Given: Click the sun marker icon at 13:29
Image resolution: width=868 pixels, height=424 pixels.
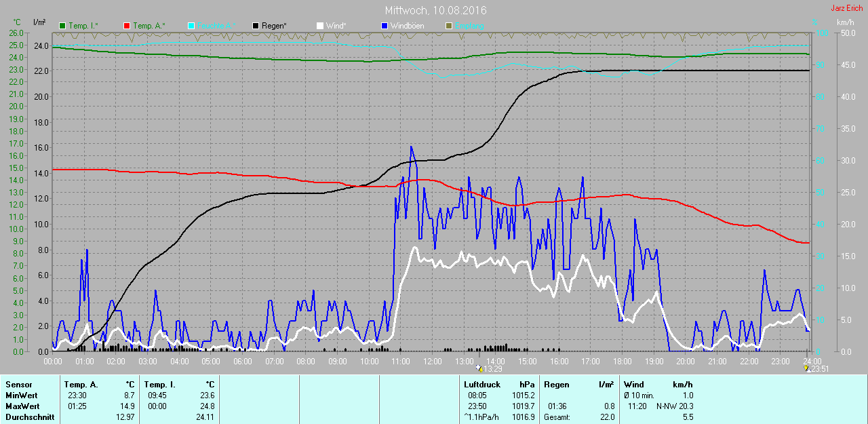Looking at the screenshot, I should [x=480, y=369].
